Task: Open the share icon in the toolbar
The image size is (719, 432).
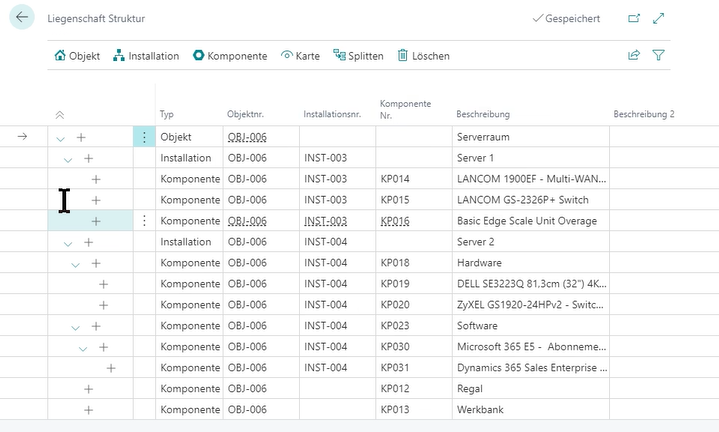Action: 634,55
